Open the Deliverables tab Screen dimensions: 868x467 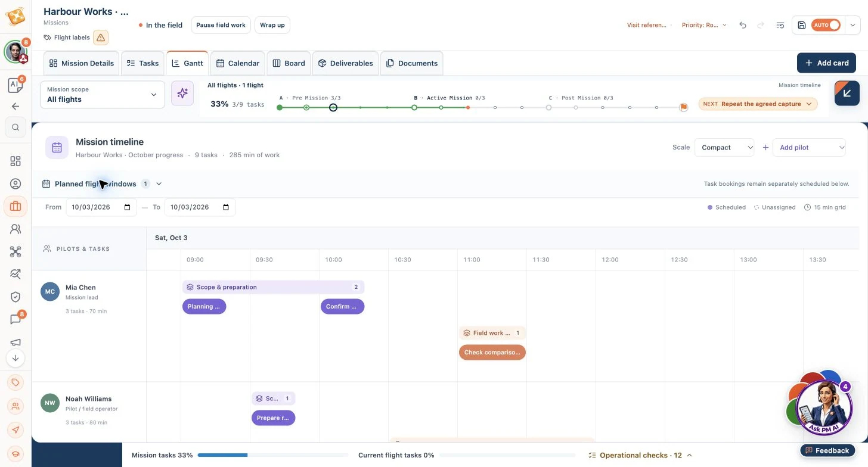tap(345, 63)
